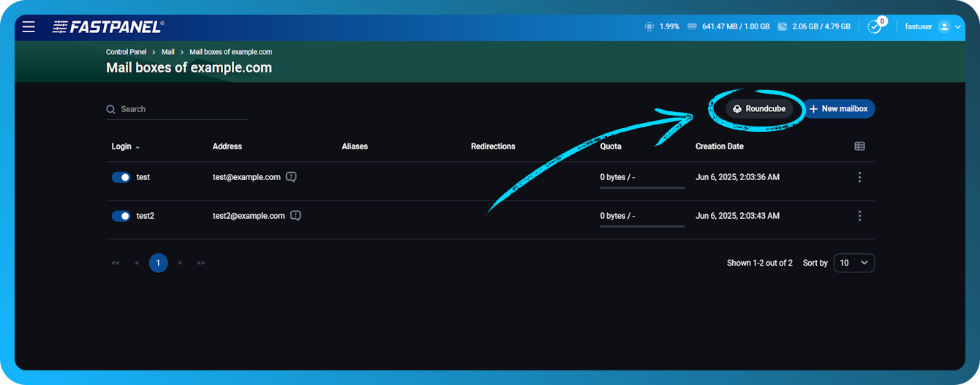Click the mailbox Search field
980x385 pixels.
[183, 109]
